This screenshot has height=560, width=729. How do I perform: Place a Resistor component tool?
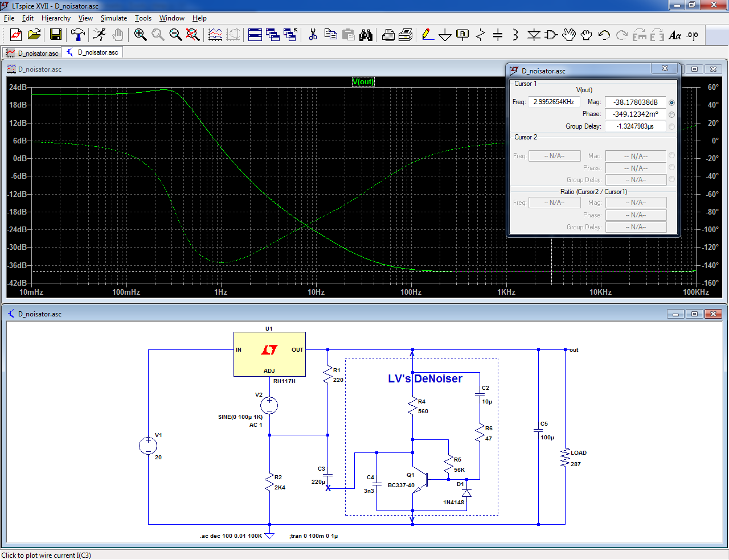(x=481, y=35)
